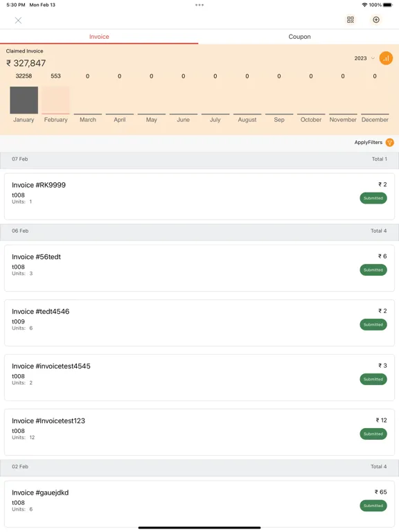Select the February bar in chart

pos(55,100)
